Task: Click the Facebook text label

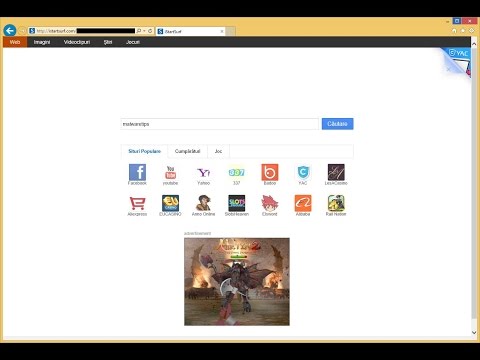Action: tap(137, 183)
